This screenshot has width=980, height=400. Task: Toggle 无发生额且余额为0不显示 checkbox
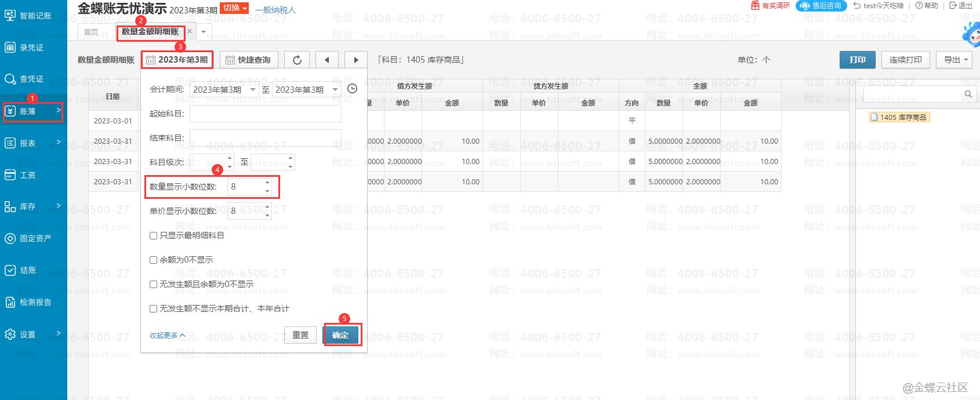coord(154,284)
